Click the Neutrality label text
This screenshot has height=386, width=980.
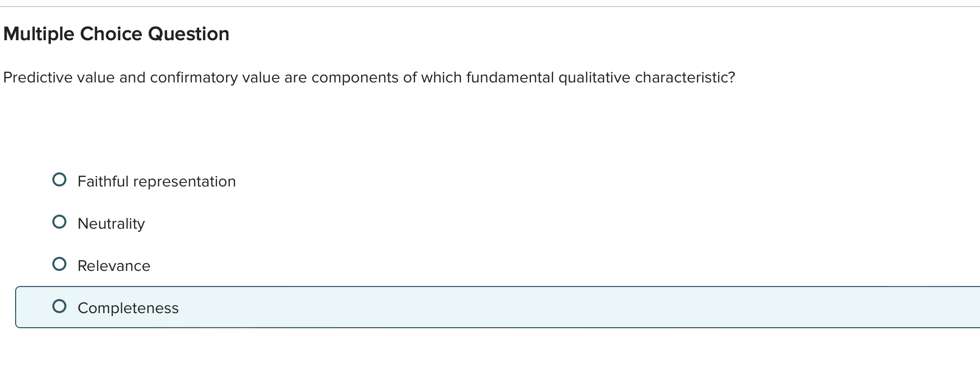click(111, 224)
